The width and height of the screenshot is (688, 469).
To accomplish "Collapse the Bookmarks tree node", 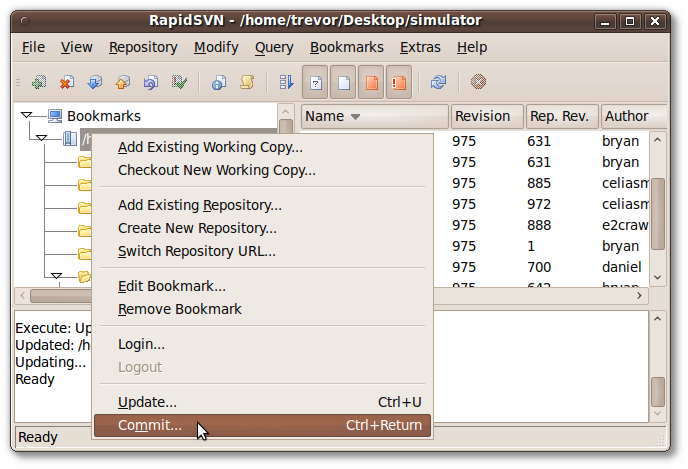I will point(26,115).
